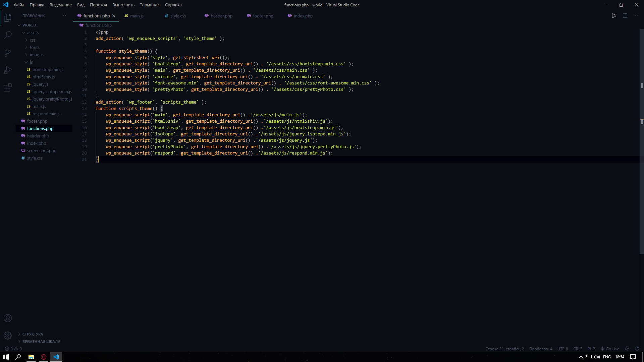644x362 pixels.
Task: Show hidden system tray icons
Action: point(581,357)
